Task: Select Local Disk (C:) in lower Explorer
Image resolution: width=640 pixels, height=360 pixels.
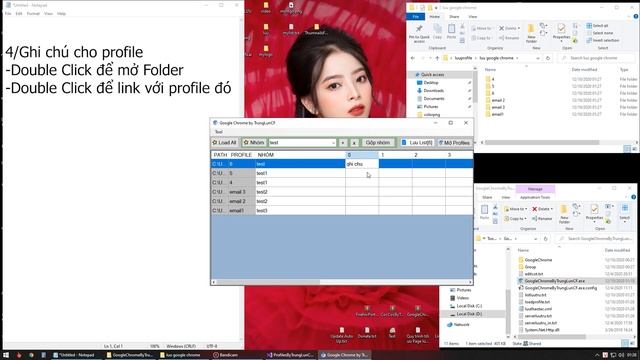Action: (x=469, y=306)
